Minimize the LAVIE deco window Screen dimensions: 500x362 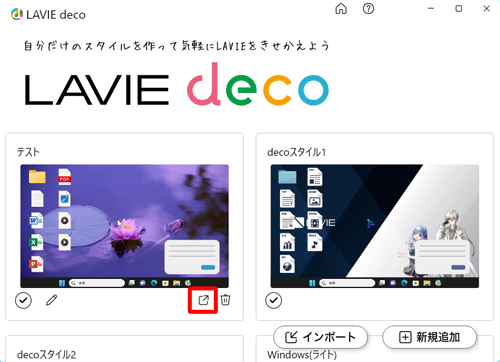point(431,9)
